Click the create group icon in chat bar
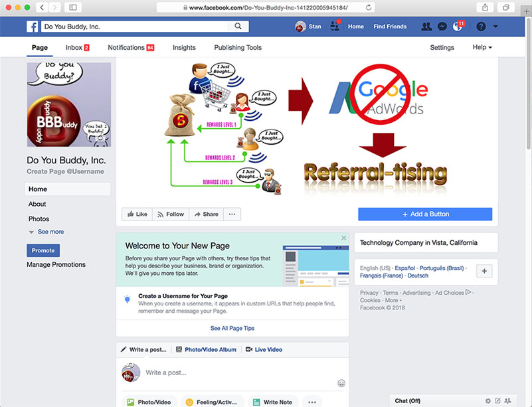This screenshot has height=407, width=532. [508, 401]
